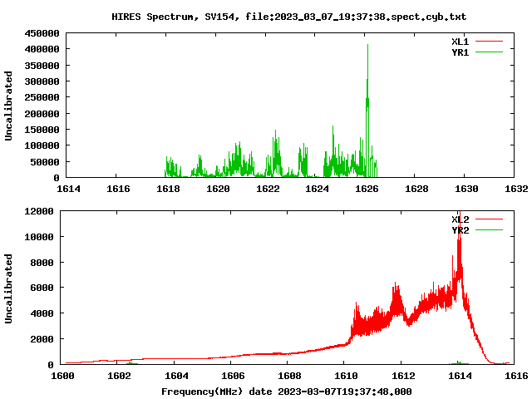The image size is (532, 399).
Task: Click the 1624 x-axis label
Action: (317, 189)
